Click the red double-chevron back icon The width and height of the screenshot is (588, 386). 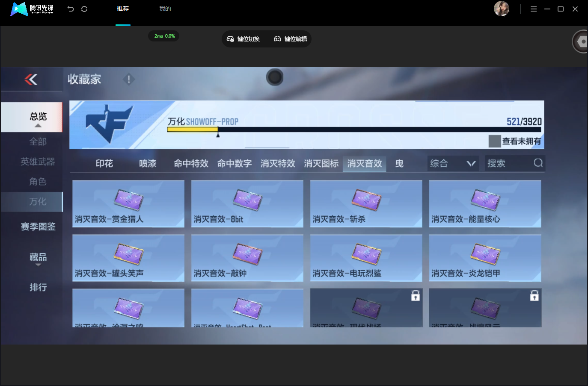tap(31, 79)
